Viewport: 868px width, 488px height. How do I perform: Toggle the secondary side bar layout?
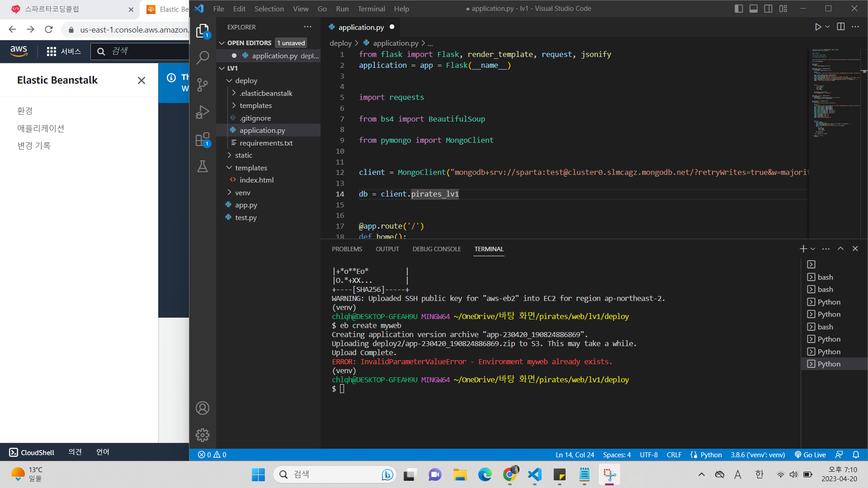click(x=768, y=9)
